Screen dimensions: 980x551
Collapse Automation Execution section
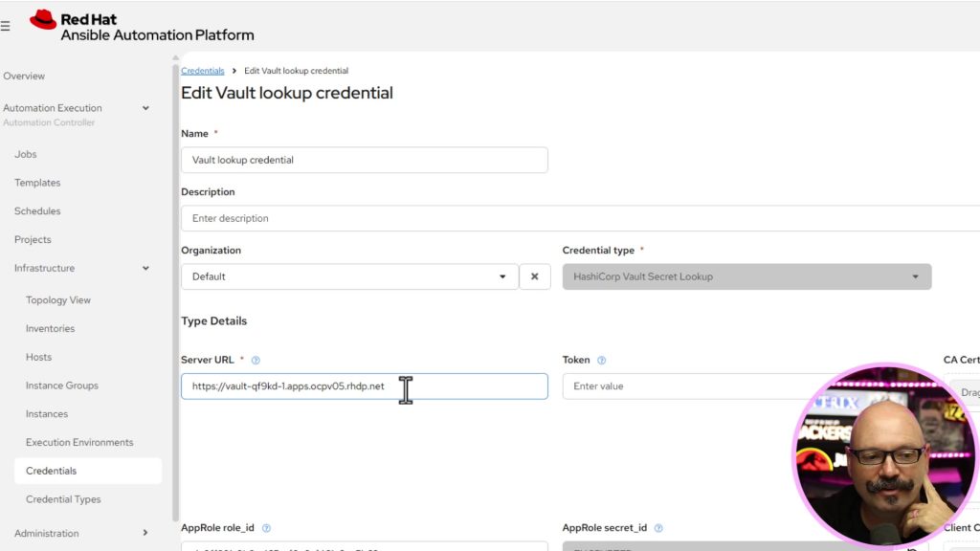click(x=145, y=108)
